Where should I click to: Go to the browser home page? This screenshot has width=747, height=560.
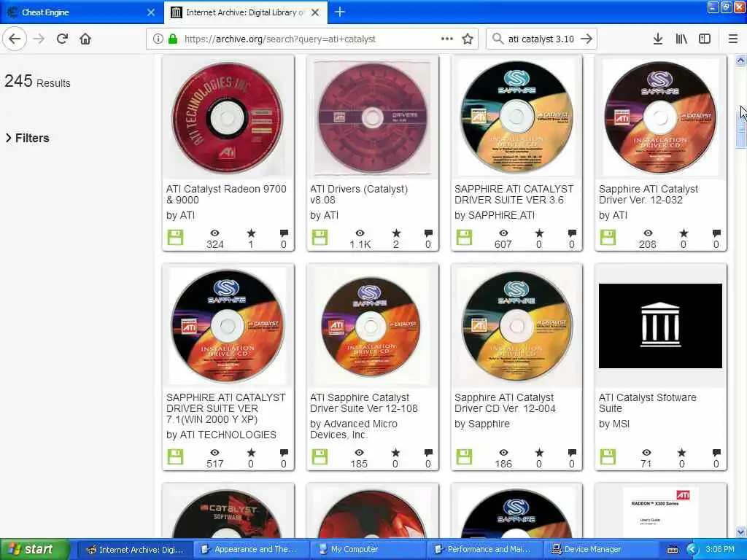tap(85, 39)
